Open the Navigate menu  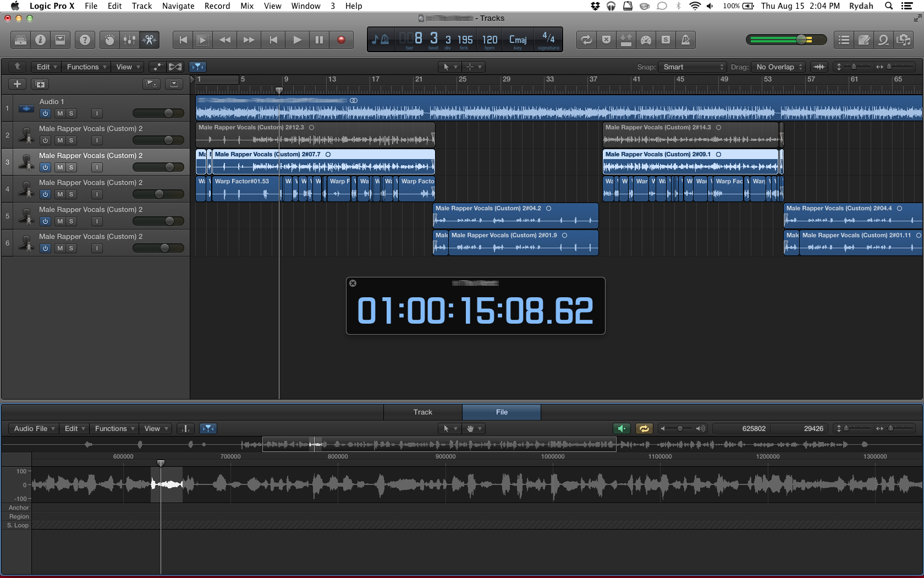point(178,6)
